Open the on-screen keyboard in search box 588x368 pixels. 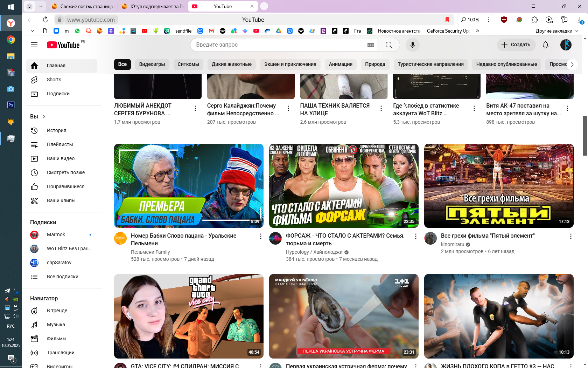click(371, 45)
